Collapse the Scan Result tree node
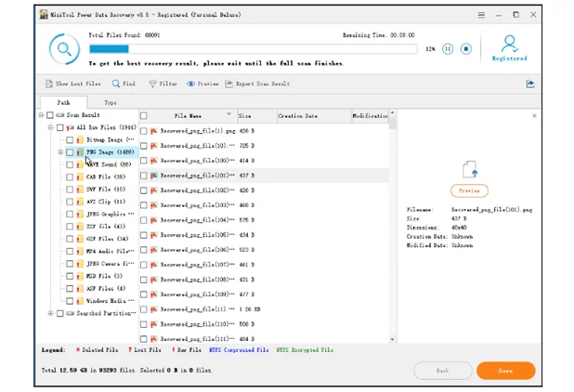 pyautogui.click(x=42, y=115)
